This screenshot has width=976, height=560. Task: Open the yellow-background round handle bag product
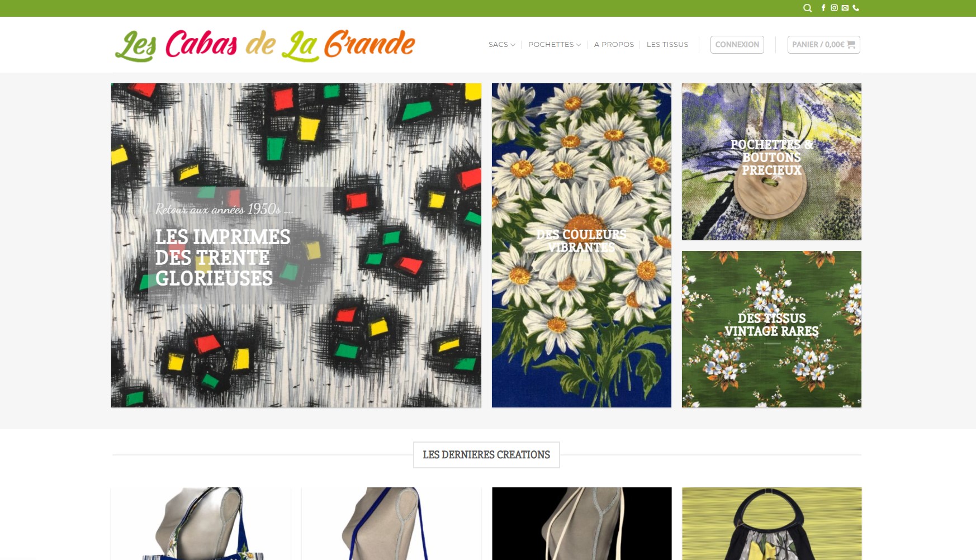click(x=771, y=524)
